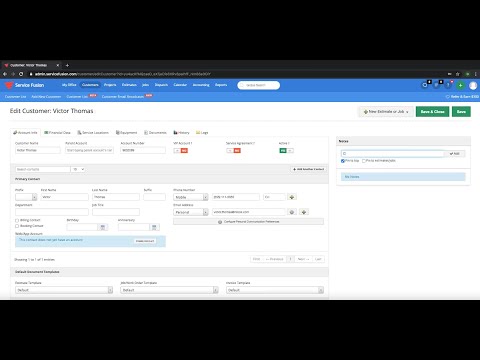Screen dimensions: 480x360
Task: Switch to the History tab
Action: click(181, 133)
